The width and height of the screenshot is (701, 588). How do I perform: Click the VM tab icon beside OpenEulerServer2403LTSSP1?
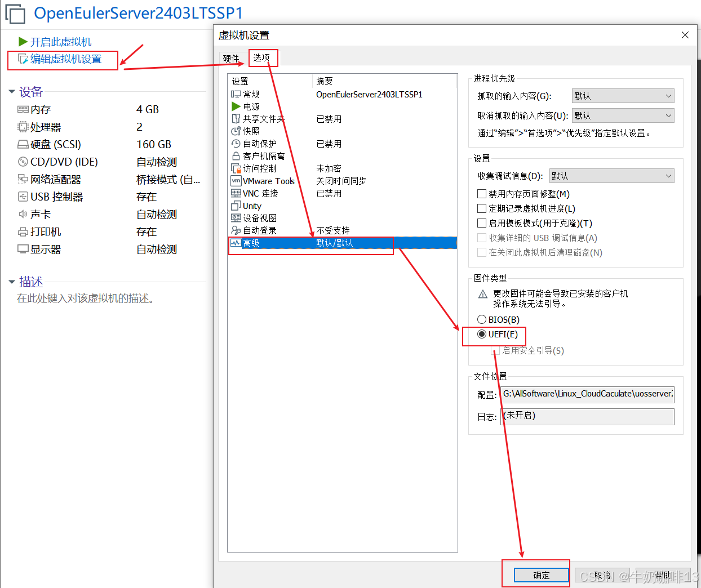click(15, 14)
